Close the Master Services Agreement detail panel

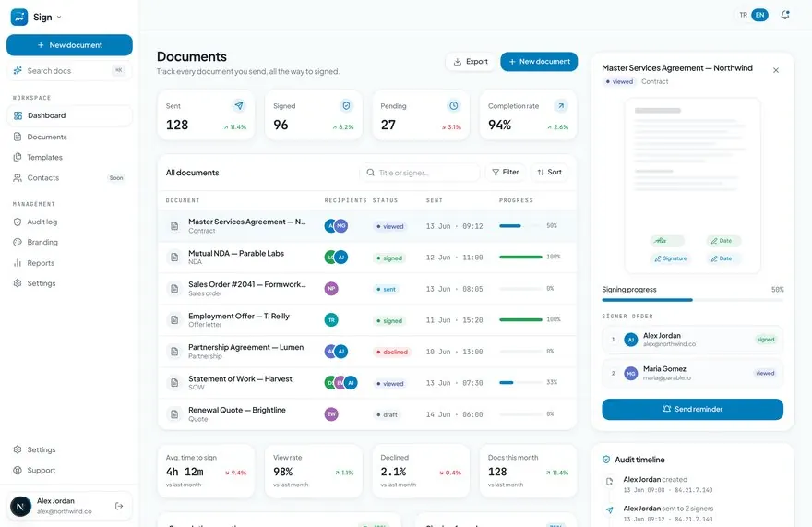[776, 70]
